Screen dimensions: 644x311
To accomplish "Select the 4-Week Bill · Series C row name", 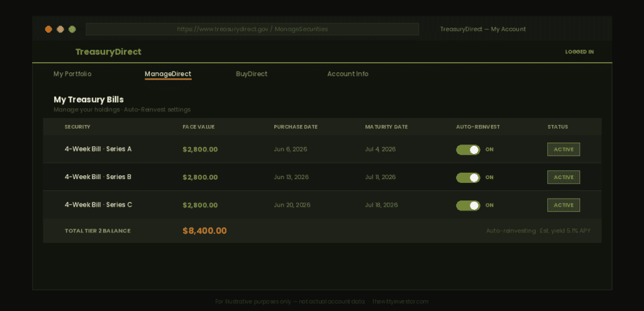I will point(98,205).
